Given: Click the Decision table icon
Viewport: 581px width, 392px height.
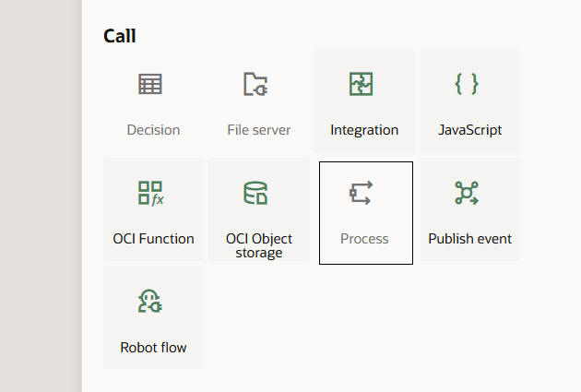Looking at the screenshot, I should 153,85.
